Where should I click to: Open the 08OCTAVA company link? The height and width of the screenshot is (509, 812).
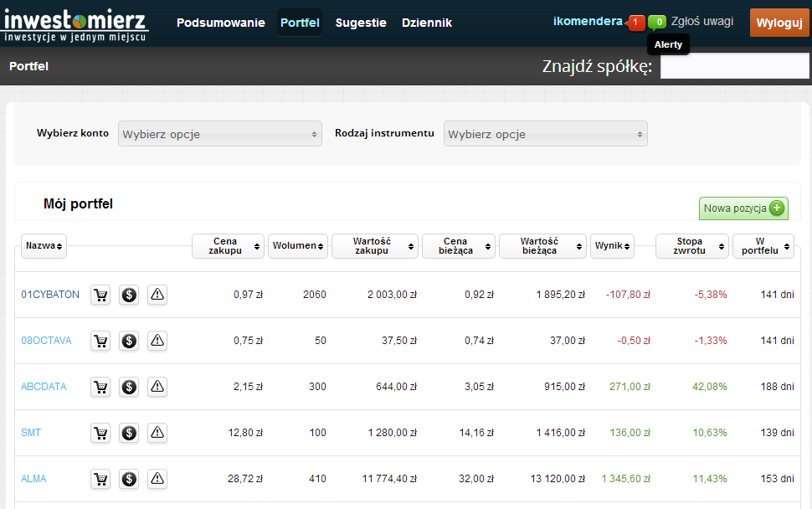[x=46, y=341]
